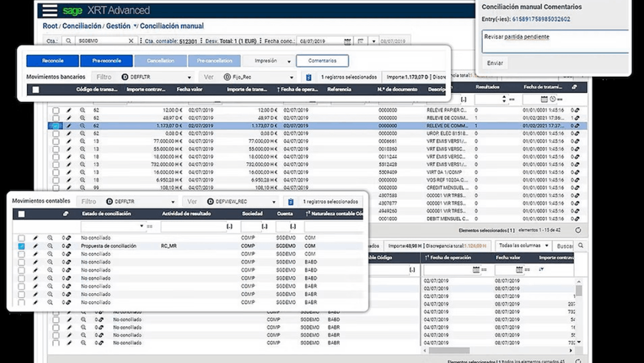Image resolution: width=644 pixels, height=363 pixels.
Task: Open Estado de conciliación filter dropdown
Action: point(142,226)
